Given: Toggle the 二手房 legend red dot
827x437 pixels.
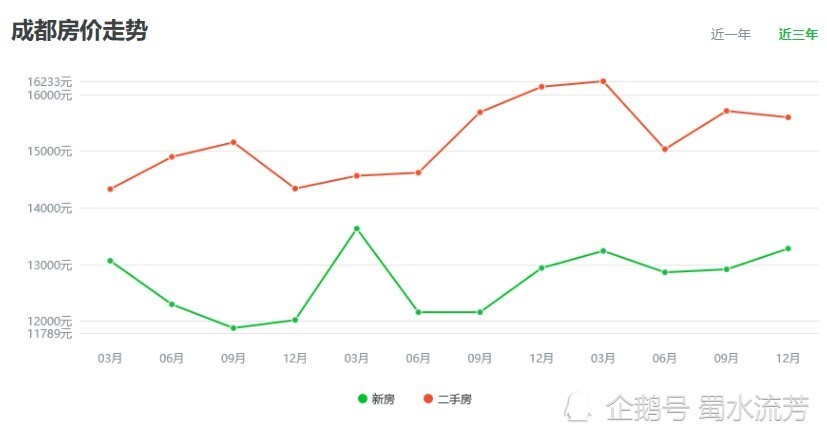Looking at the screenshot, I should click(x=428, y=399).
